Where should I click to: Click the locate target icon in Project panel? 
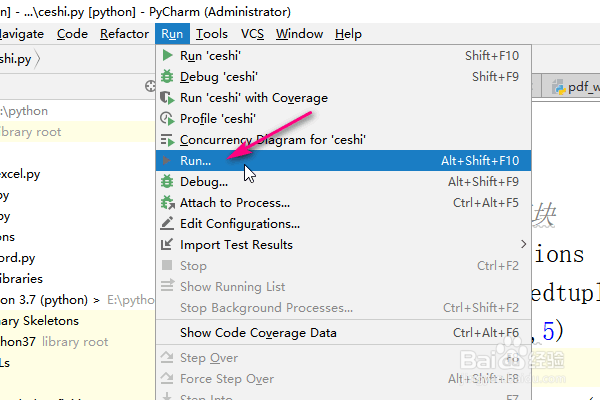coord(151,87)
